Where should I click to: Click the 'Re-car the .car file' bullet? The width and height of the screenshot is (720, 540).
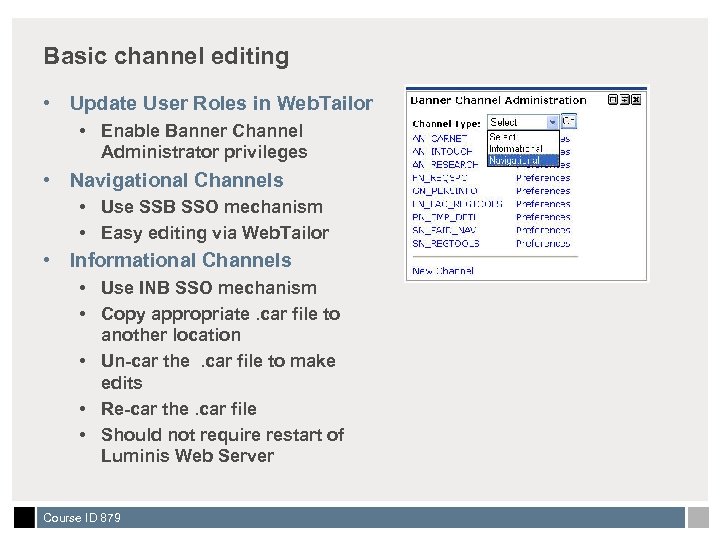tap(179, 409)
